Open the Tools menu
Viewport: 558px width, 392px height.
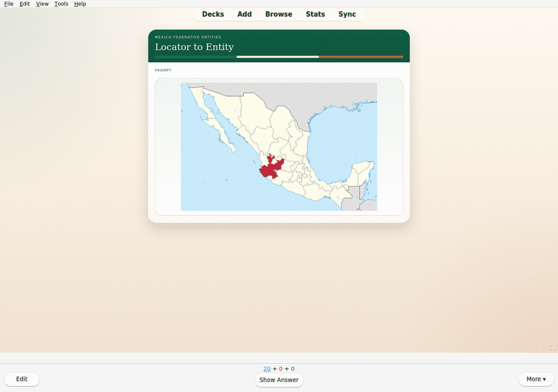61,3
